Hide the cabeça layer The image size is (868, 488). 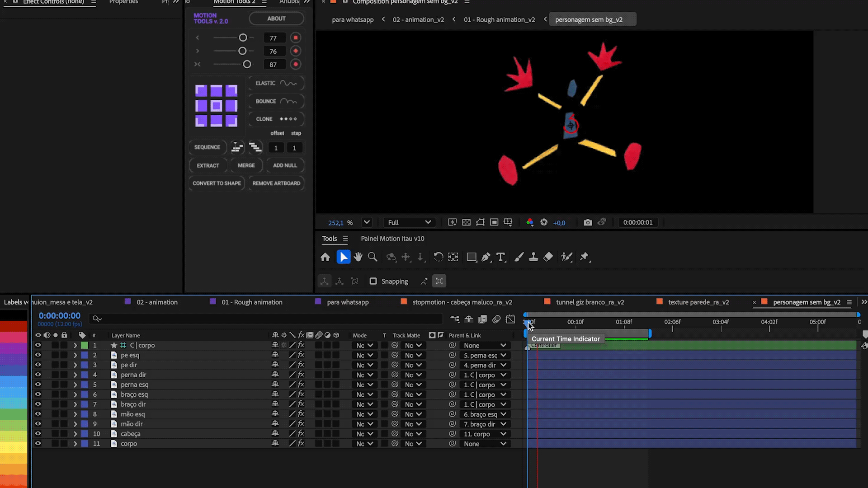point(38,434)
